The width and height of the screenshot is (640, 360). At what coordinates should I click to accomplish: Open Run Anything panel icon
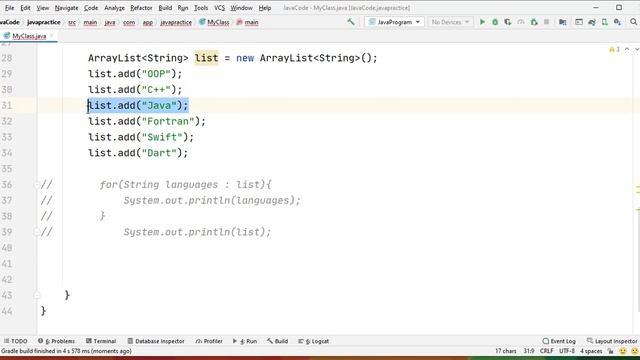coord(579,22)
